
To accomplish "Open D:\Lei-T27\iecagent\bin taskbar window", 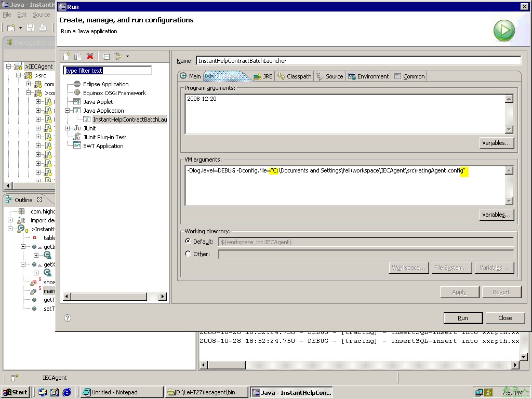I will (x=207, y=392).
